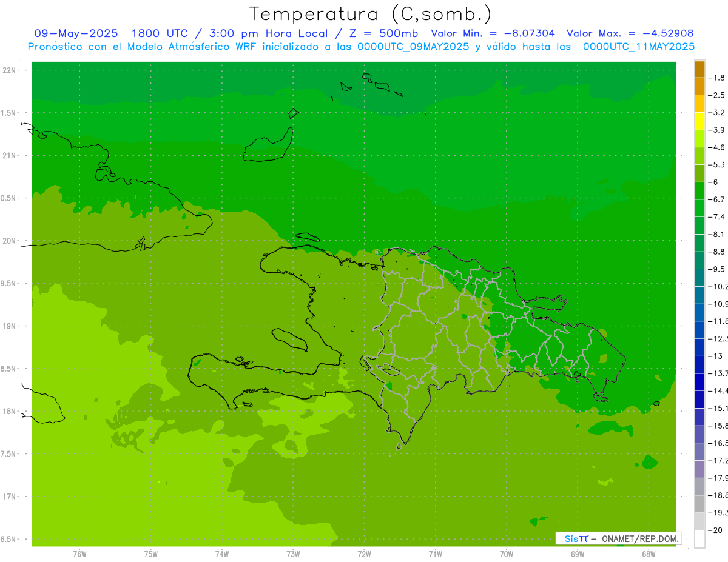The height and width of the screenshot is (562, 728).
Task: Click the end time '0000UTC_11MAY2025'
Action: (638, 46)
